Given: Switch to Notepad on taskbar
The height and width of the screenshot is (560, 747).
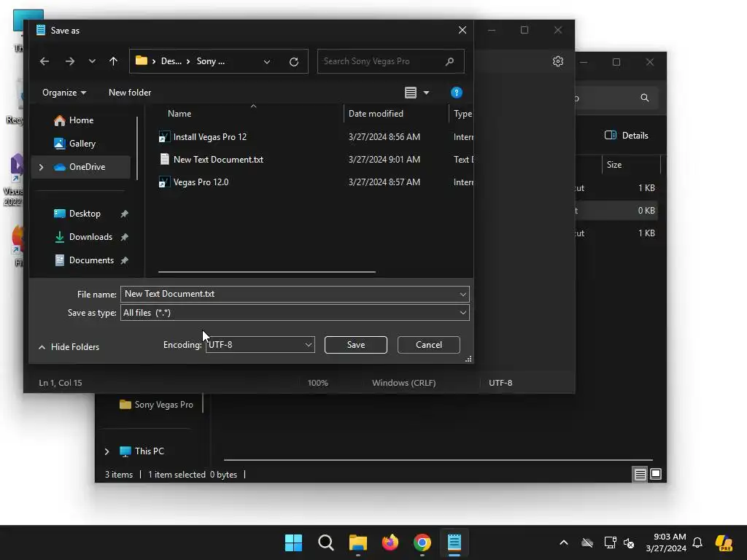Looking at the screenshot, I should pyautogui.click(x=454, y=542).
